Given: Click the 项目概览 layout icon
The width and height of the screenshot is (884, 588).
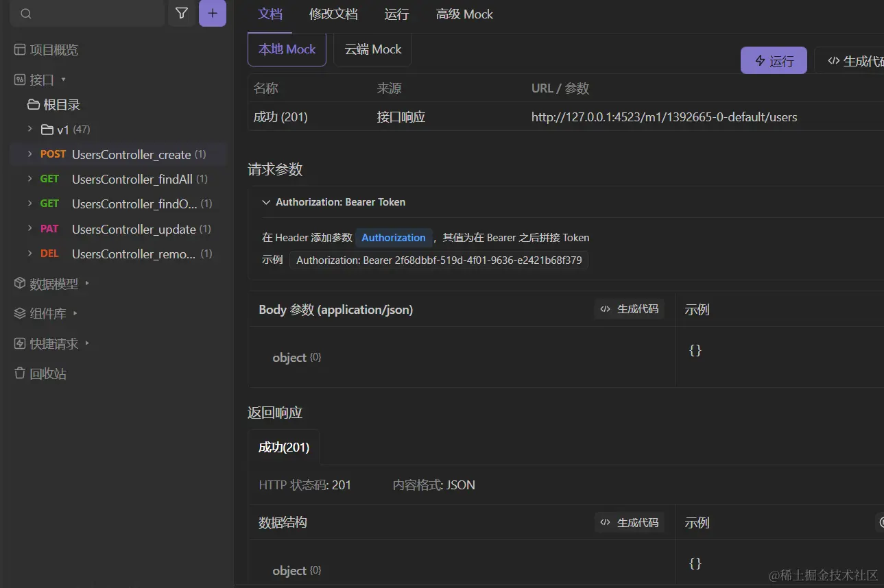Looking at the screenshot, I should pos(20,50).
